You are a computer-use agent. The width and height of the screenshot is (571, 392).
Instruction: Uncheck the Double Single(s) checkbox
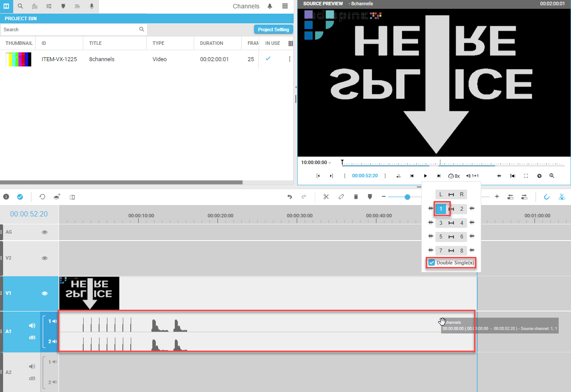coord(432,263)
